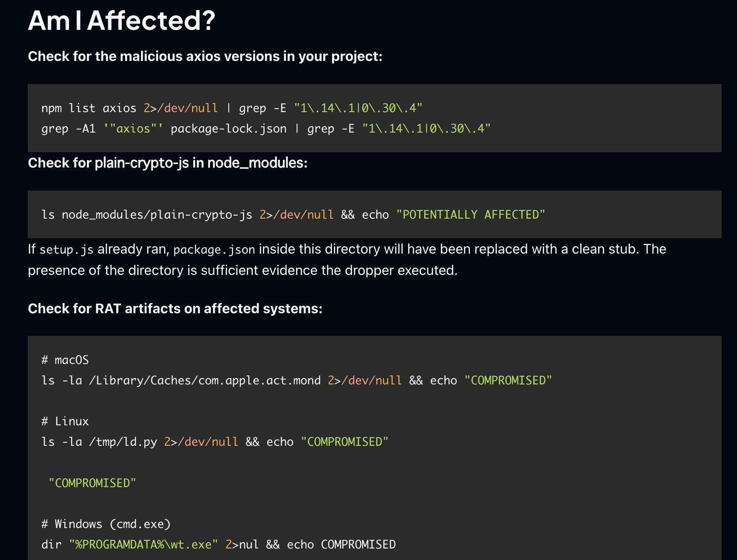
Task: Click the sentence about the dropper executing
Action: [242, 270]
